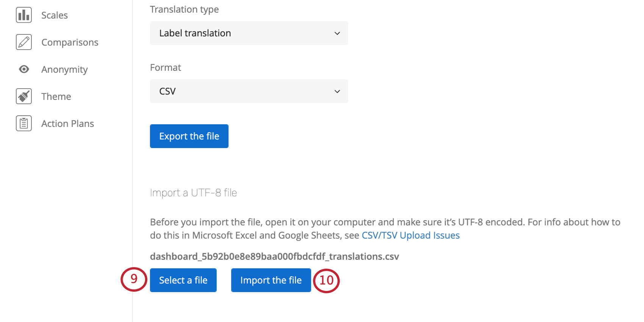The width and height of the screenshot is (644, 322).
Task: Go to Anonymity settings
Action: pyautogui.click(x=64, y=70)
